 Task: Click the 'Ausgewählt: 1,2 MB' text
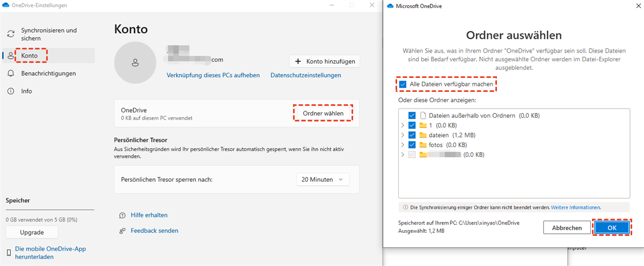pyautogui.click(x=421, y=231)
